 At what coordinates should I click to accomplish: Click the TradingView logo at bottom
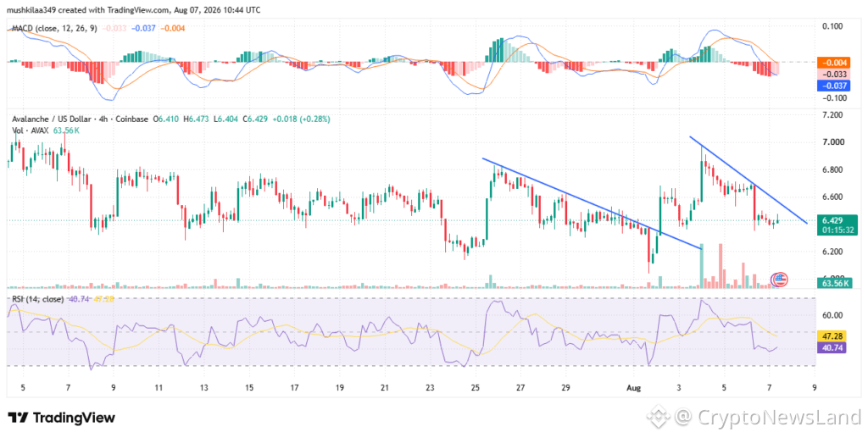click(x=61, y=418)
